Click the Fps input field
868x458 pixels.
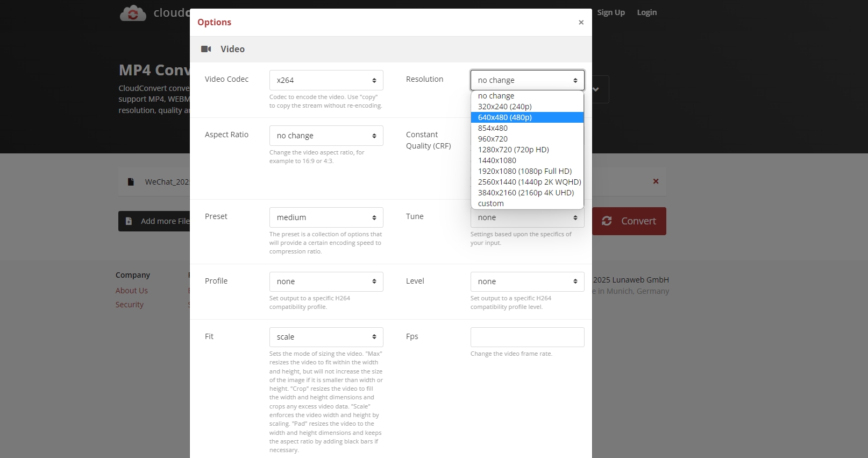pyautogui.click(x=528, y=337)
